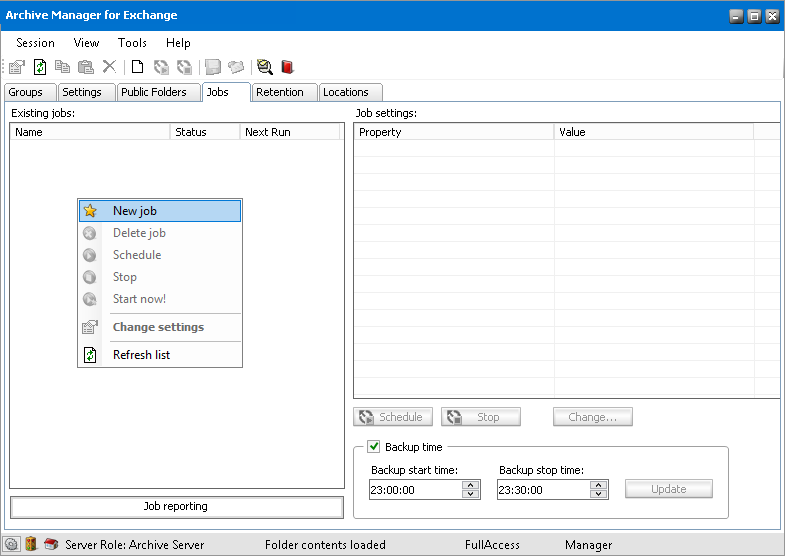Toggle the Backup time checkbox
Viewport: 785px width, 556px height.
click(373, 446)
